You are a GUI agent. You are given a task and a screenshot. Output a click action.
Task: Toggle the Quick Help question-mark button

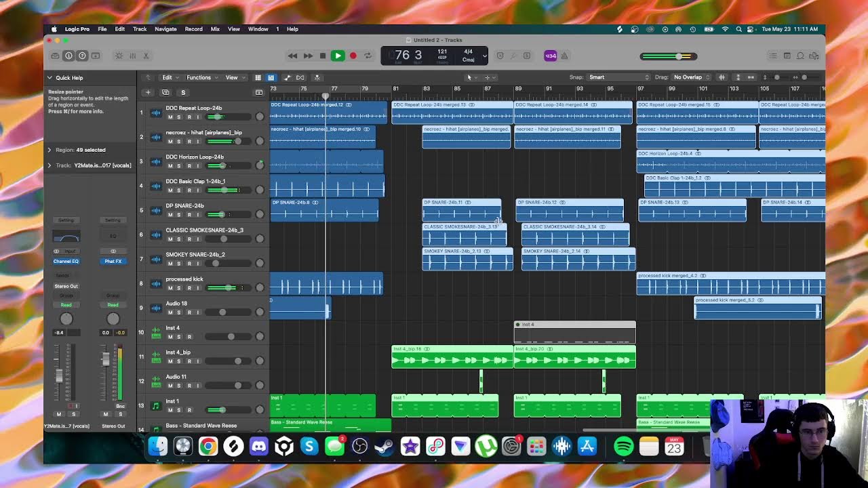pos(82,56)
